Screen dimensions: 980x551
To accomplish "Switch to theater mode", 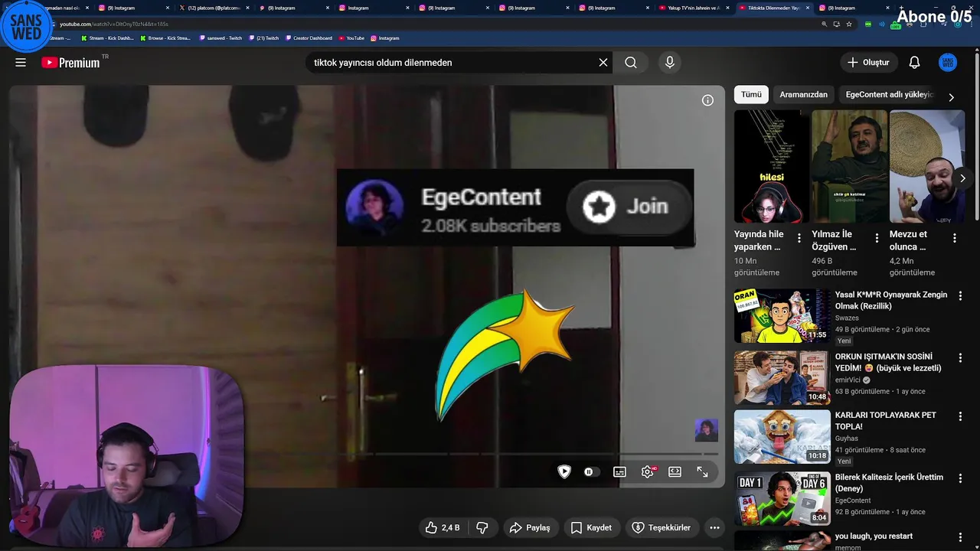I will (x=675, y=472).
